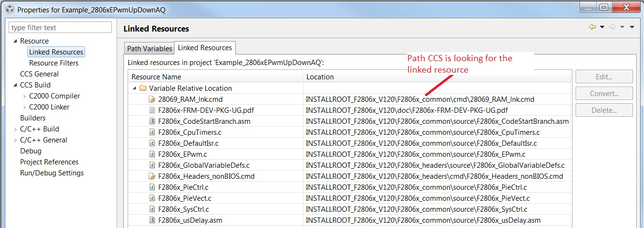Click the Variable Relative Location folder icon
The height and width of the screenshot is (228, 644).
[143, 88]
